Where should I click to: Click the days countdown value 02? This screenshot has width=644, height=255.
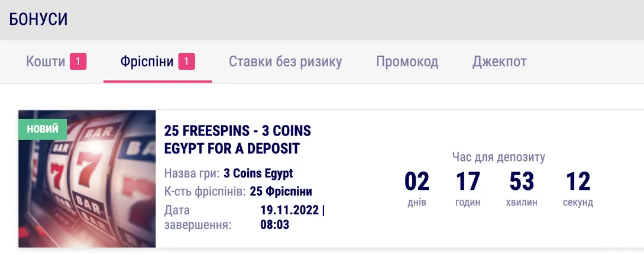pos(417,182)
